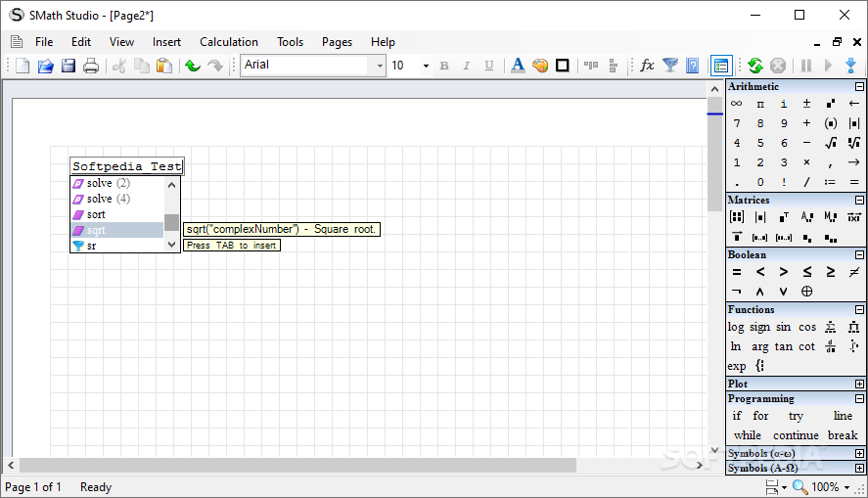Select sqrt in autocomplete list
868x498 pixels.
[117, 230]
